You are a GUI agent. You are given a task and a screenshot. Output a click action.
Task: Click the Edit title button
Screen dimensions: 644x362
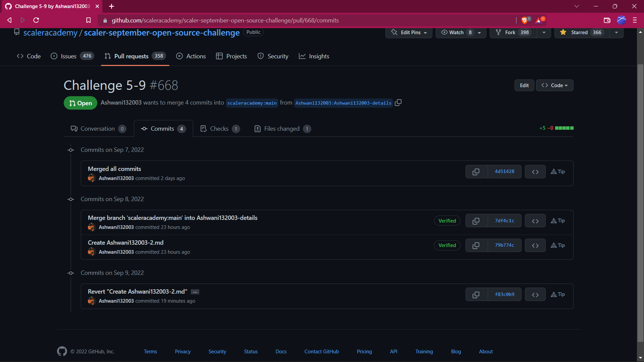(x=524, y=85)
